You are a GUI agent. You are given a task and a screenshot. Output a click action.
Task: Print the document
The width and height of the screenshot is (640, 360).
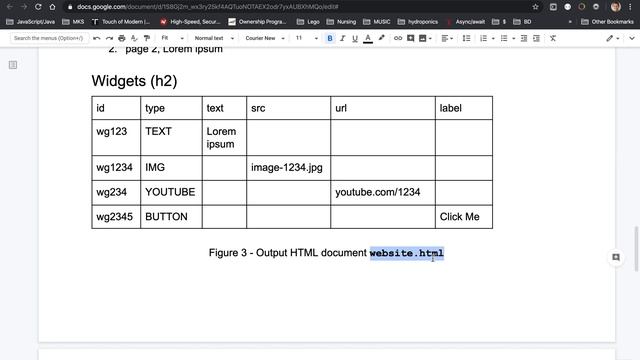click(x=122, y=38)
